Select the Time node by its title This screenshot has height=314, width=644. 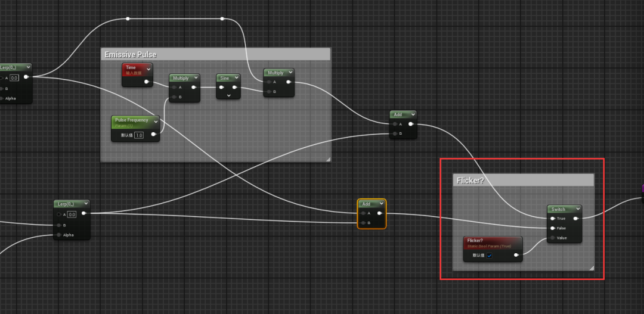pos(131,67)
